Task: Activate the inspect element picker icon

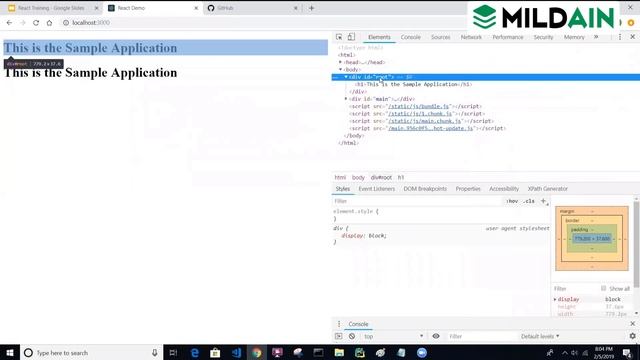Action: pos(339,37)
